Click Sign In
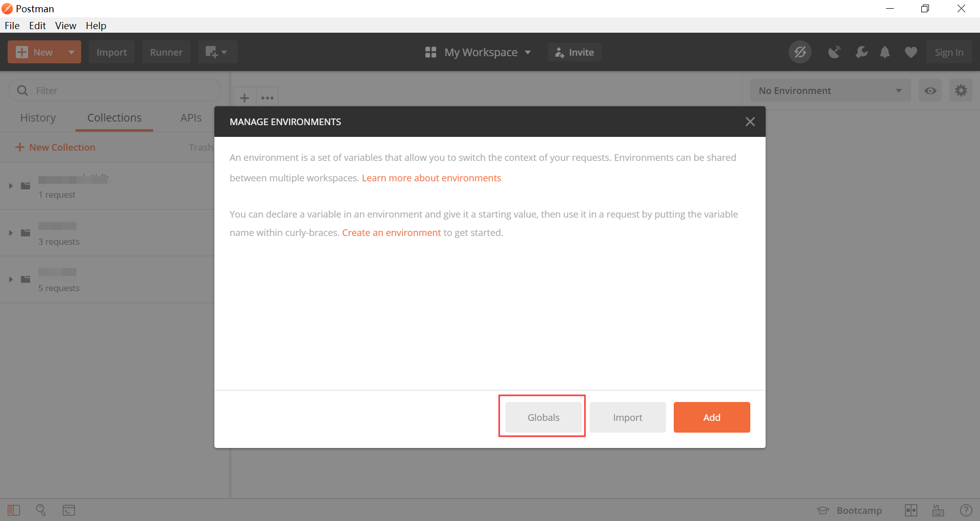 [949, 52]
